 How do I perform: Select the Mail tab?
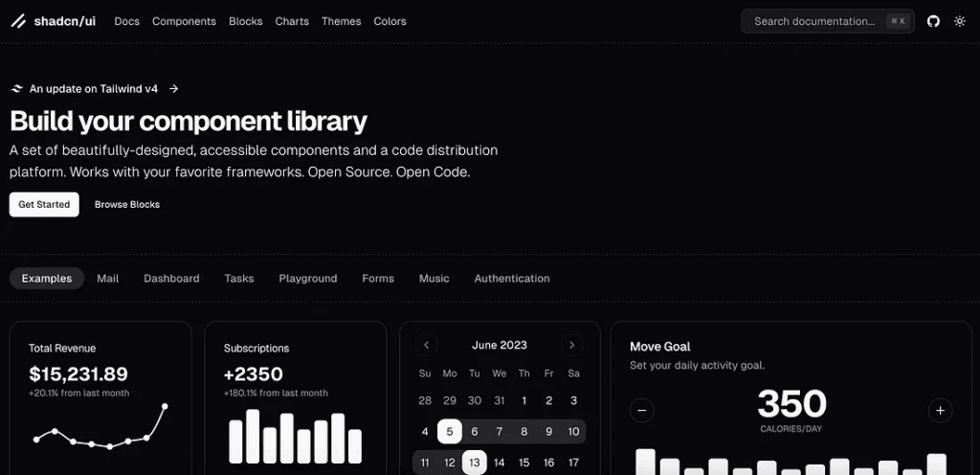click(x=107, y=279)
